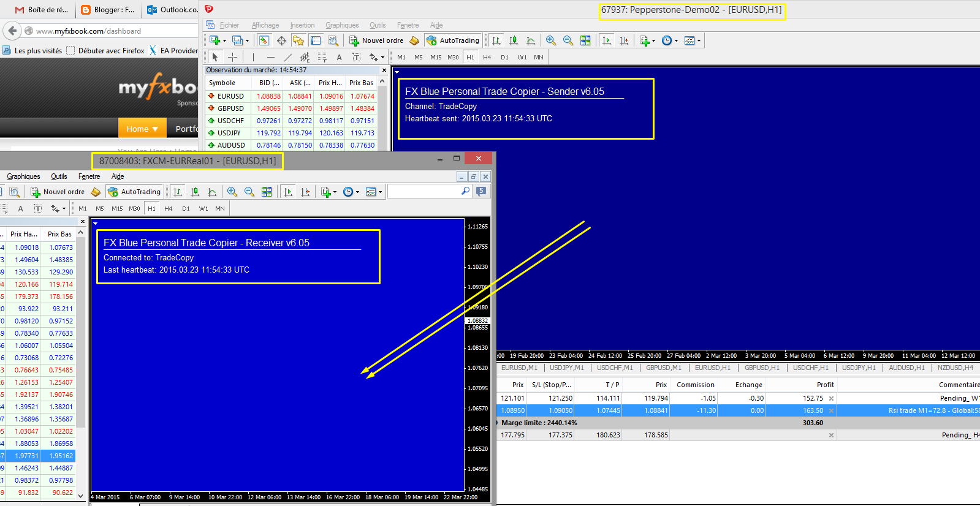Open periods clock dropdown arrow in Pepperstone toolbar
The width and height of the screenshot is (980, 506).
tap(676, 41)
